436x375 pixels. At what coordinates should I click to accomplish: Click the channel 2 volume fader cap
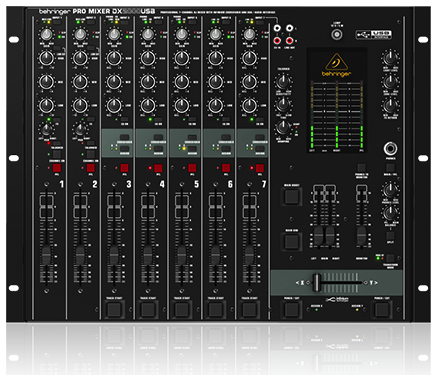point(80,255)
